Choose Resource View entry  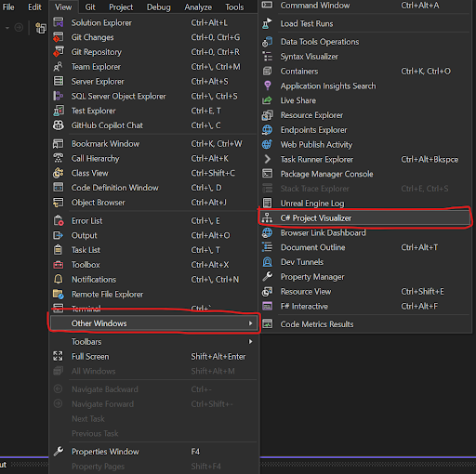coord(364,292)
